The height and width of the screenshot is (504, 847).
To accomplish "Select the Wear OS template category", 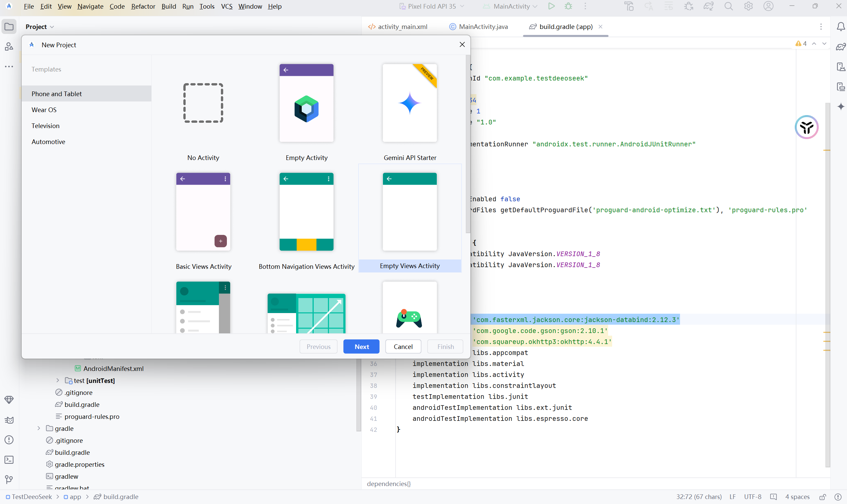I will coord(44,110).
